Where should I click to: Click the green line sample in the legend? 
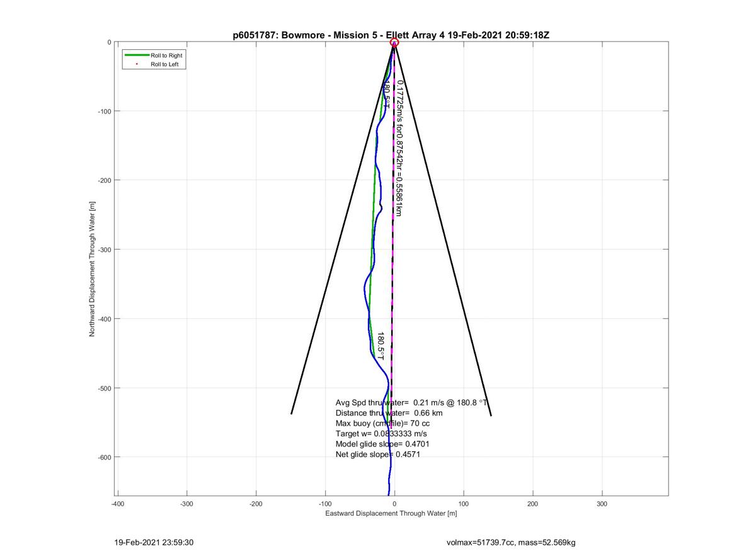click(137, 55)
